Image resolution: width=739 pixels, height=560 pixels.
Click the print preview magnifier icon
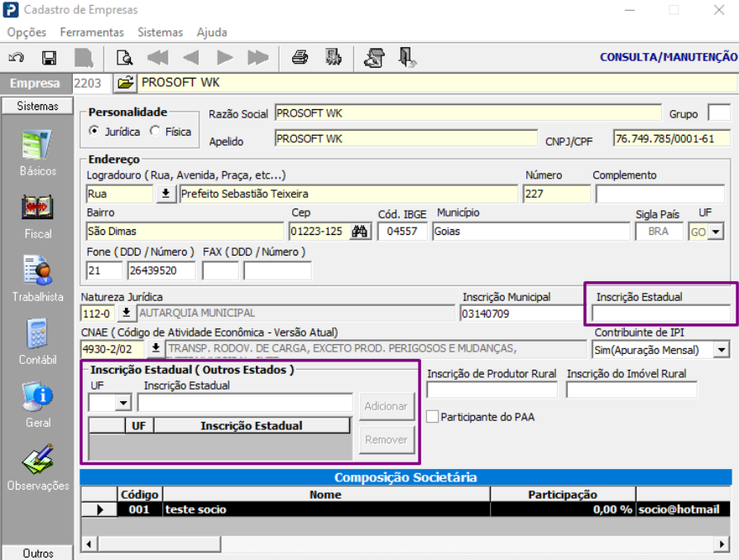[124, 58]
